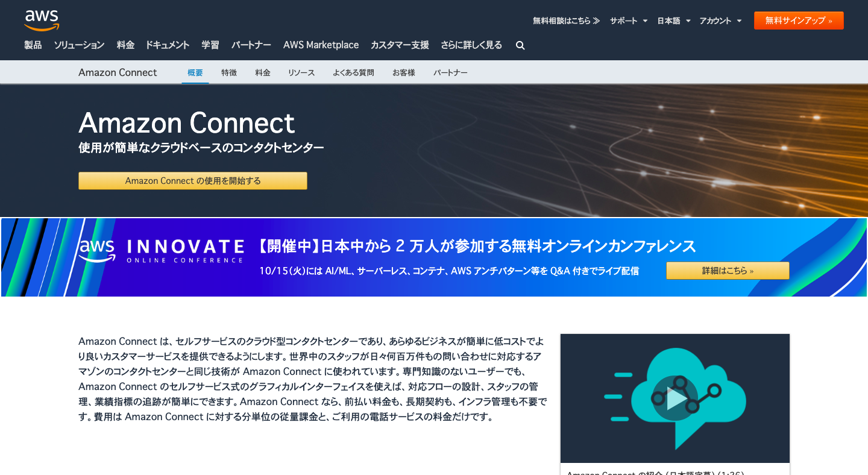Go to the よくある質問 tab

pos(353,72)
